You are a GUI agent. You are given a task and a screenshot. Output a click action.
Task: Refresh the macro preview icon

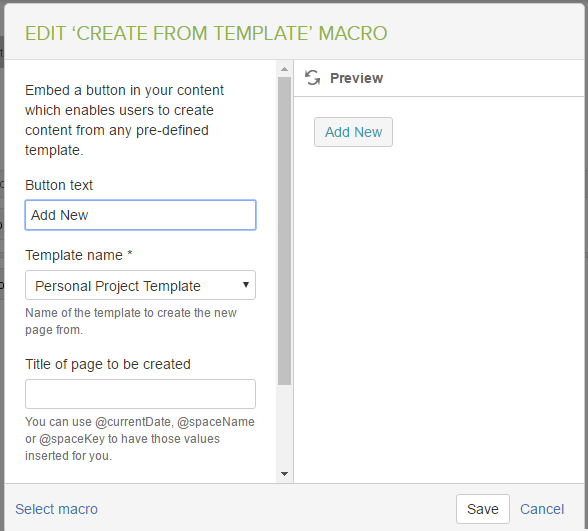[x=312, y=78]
